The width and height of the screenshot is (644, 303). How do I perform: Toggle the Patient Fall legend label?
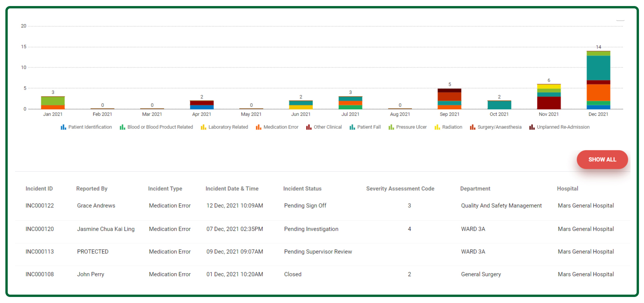[x=369, y=127]
